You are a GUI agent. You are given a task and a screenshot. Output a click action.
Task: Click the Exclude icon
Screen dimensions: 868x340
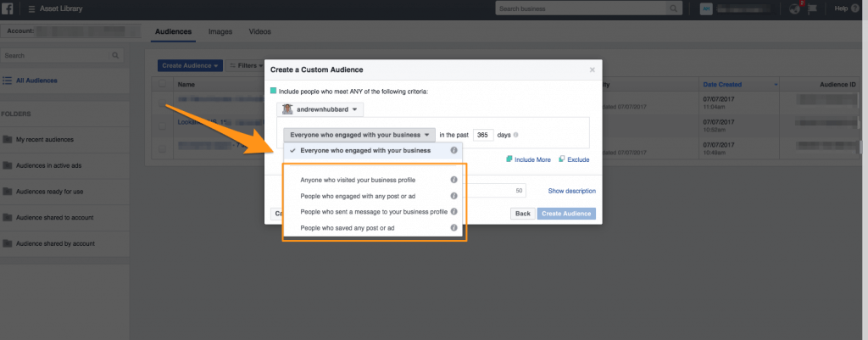tap(561, 159)
